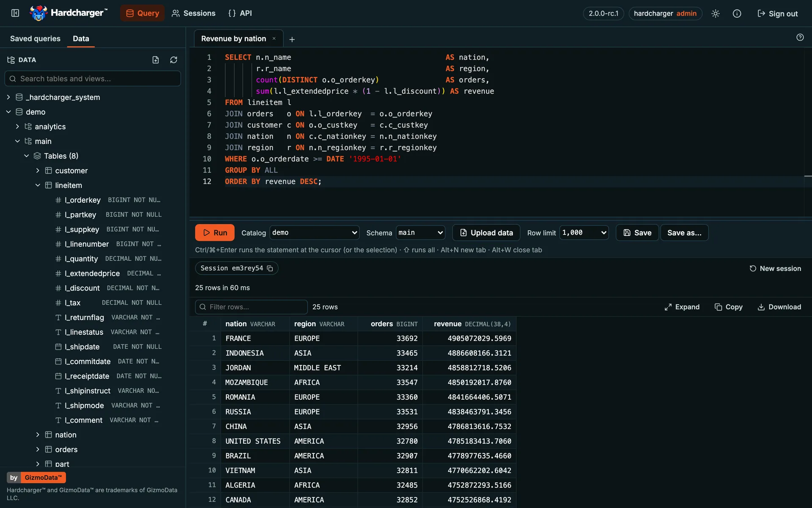Collapse the demo catalog

(x=8, y=112)
